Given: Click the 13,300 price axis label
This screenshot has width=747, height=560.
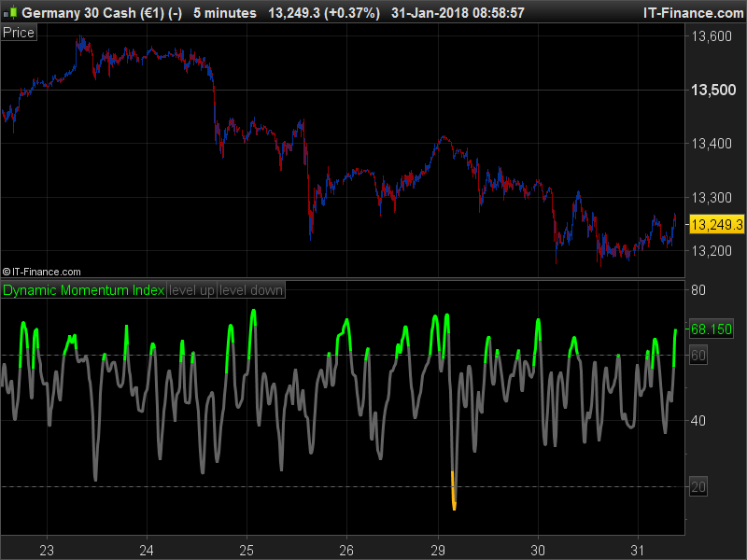Looking at the screenshot, I should [712, 197].
